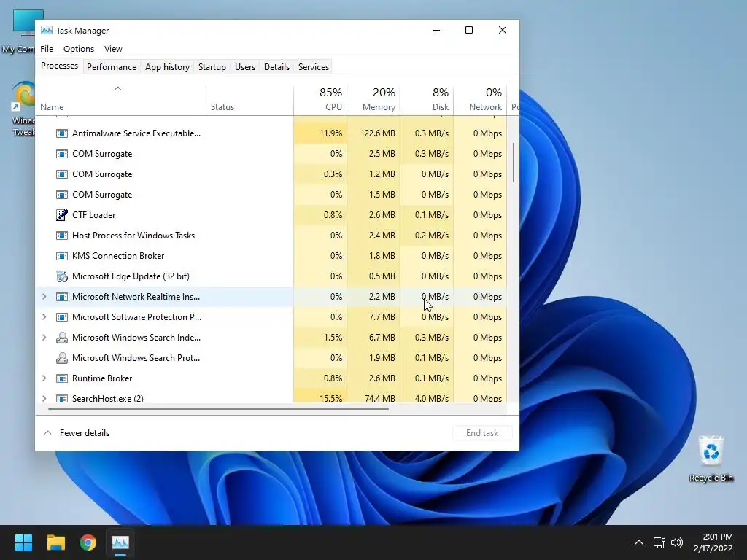Click the Microsoft Network Realtime Inspection icon
This screenshot has height=560, width=747.
click(x=62, y=297)
